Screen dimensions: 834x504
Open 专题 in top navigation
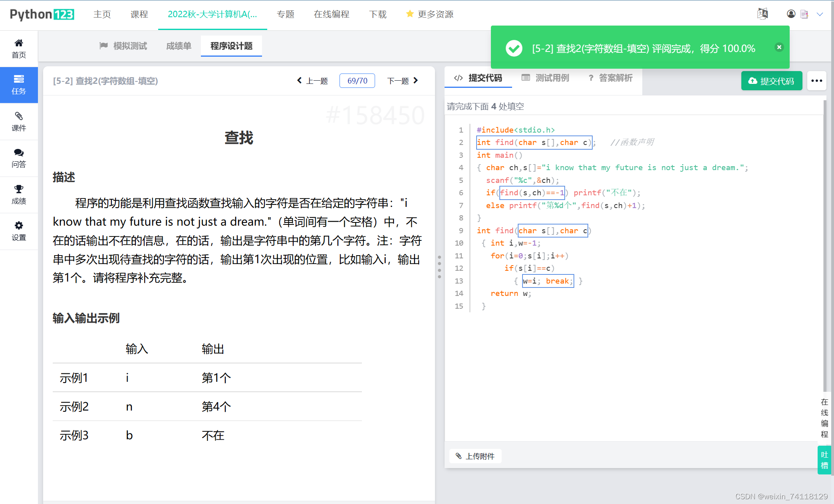coord(286,14)
